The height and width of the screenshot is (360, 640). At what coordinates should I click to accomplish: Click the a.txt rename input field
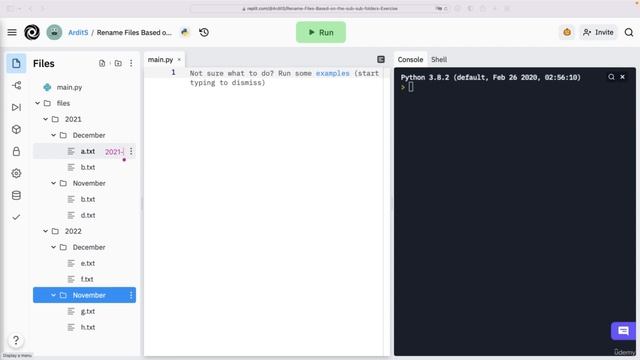[x=114, y=152]
